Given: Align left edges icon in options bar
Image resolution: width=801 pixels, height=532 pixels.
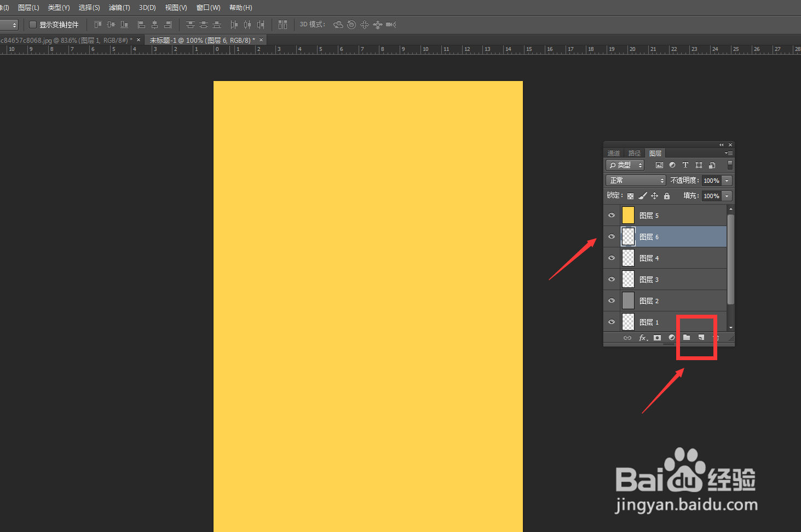Looking at the screenshot, I should tap(141, 25).
